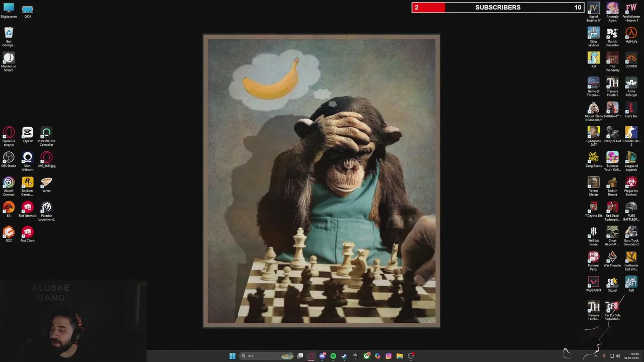Select the Tavern Master shortcut
Screen dimensions: 644x362
coord(594,186)
